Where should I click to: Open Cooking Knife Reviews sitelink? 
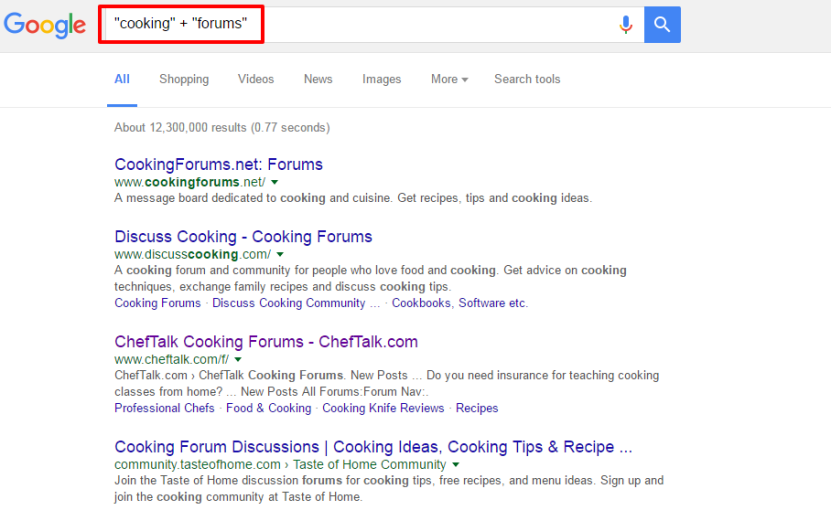coord(383,408)
